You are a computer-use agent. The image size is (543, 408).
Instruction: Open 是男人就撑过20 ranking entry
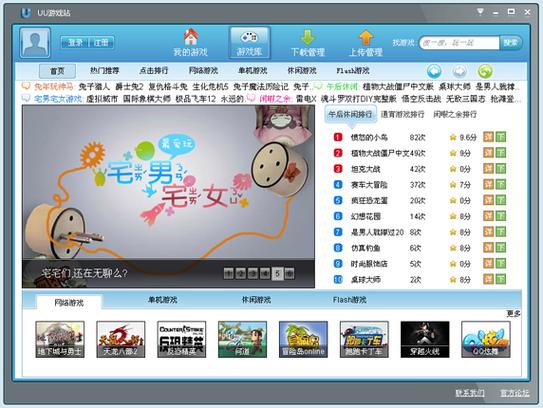pos(377,232)
